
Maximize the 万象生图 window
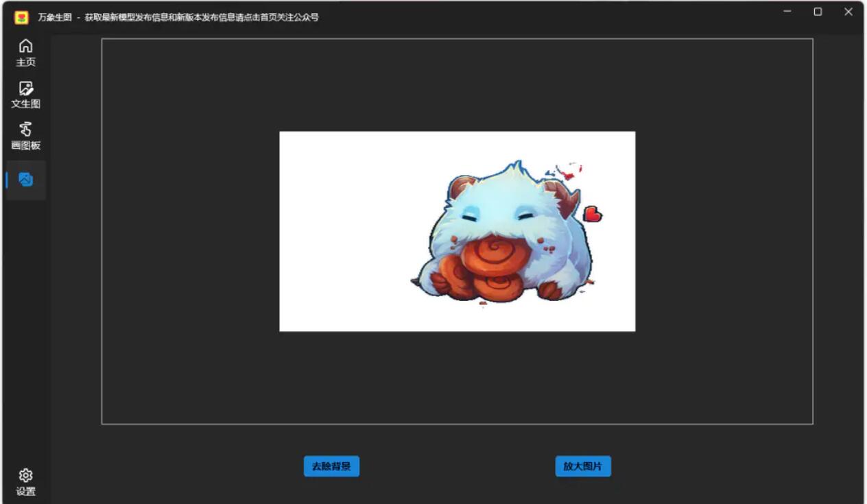pos(818,12)
